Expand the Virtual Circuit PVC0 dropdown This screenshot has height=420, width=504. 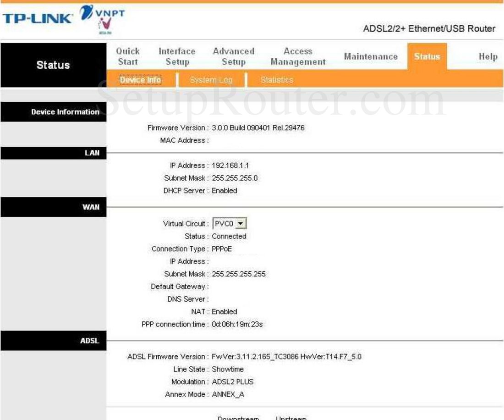(x=230, y=223)
